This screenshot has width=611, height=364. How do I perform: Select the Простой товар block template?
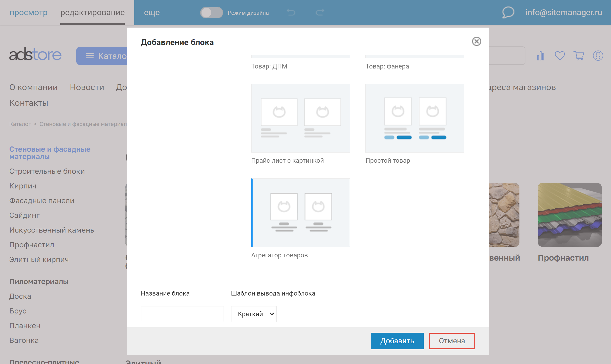coord(414,118)
